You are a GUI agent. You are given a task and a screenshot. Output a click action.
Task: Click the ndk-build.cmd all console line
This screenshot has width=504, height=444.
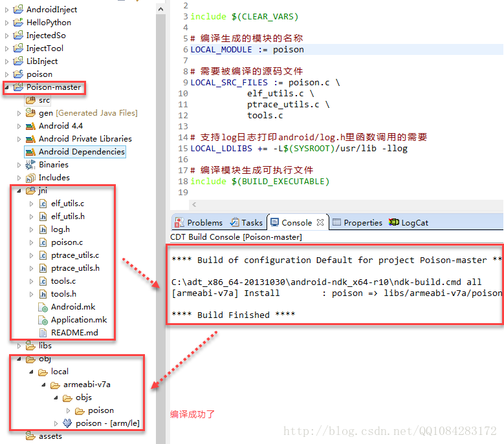pyautogui.click(x=326, y=282)
